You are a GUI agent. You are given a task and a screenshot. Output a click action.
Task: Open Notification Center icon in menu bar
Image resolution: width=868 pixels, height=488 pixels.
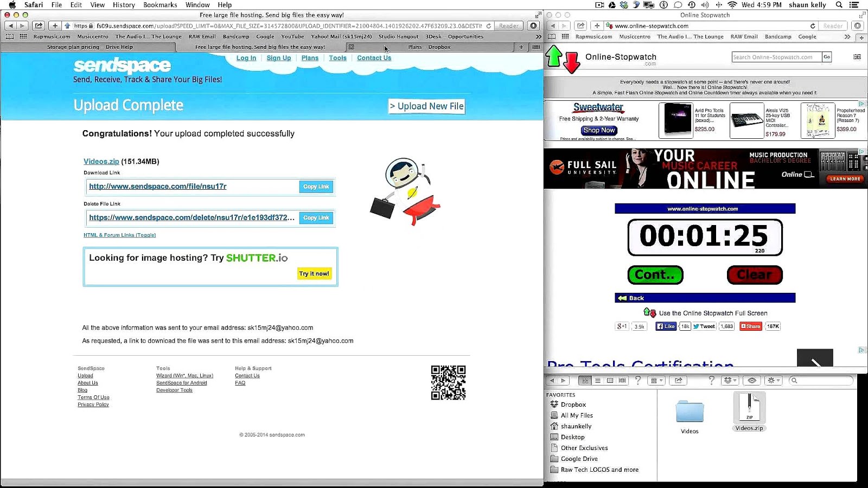click(854, 4)
